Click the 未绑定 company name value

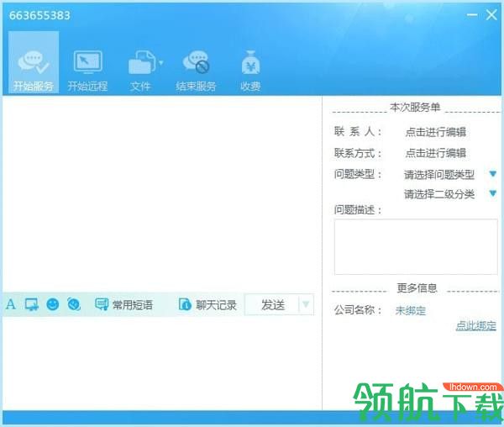coord(411,310)
